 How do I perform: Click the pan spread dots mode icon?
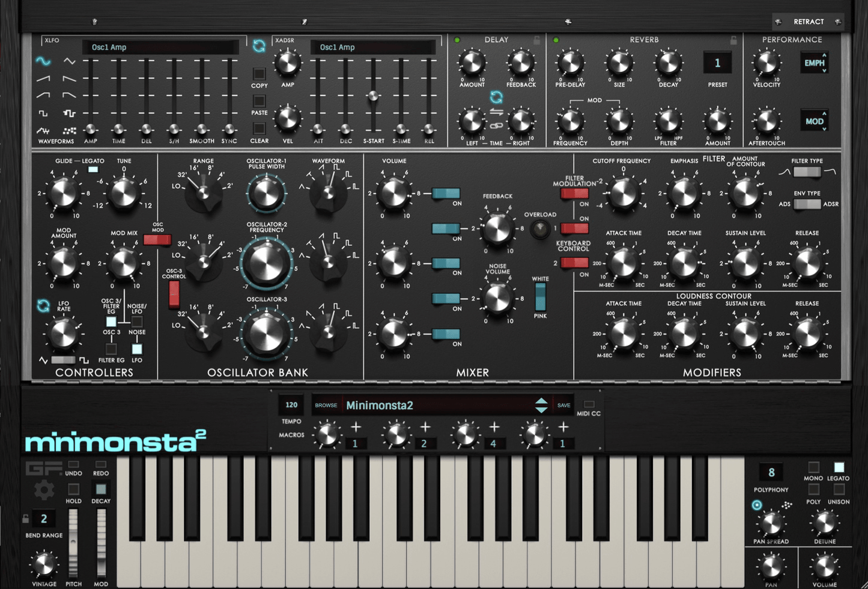click(786, 505)
